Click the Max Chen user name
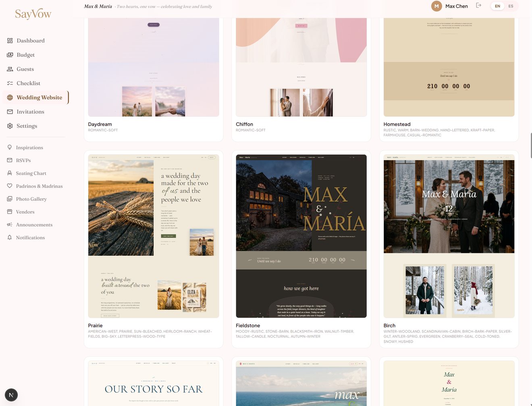The width and height of the screenshot is (532, 406). pyautogui.click(x=457, y=6)
